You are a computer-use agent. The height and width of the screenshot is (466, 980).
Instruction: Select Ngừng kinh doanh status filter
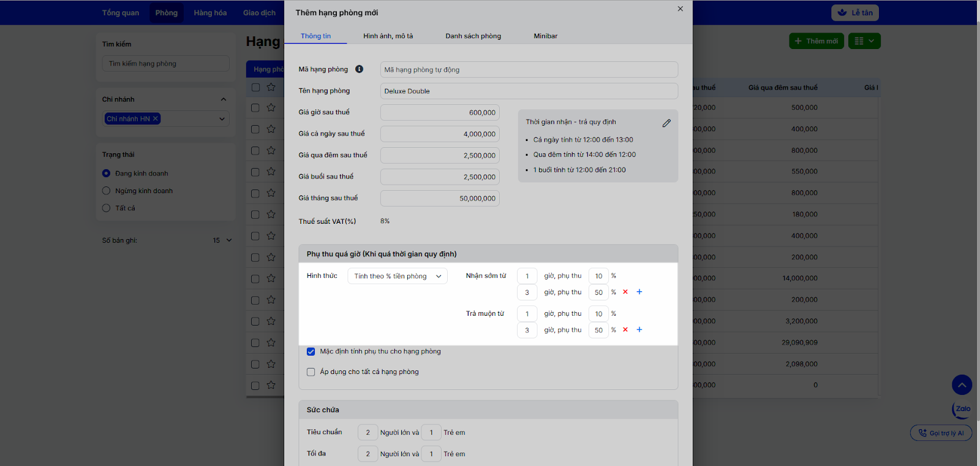107,191
